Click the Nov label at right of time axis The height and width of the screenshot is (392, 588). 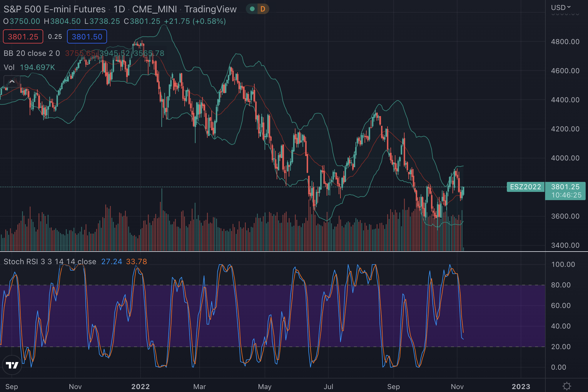(457, 387)
